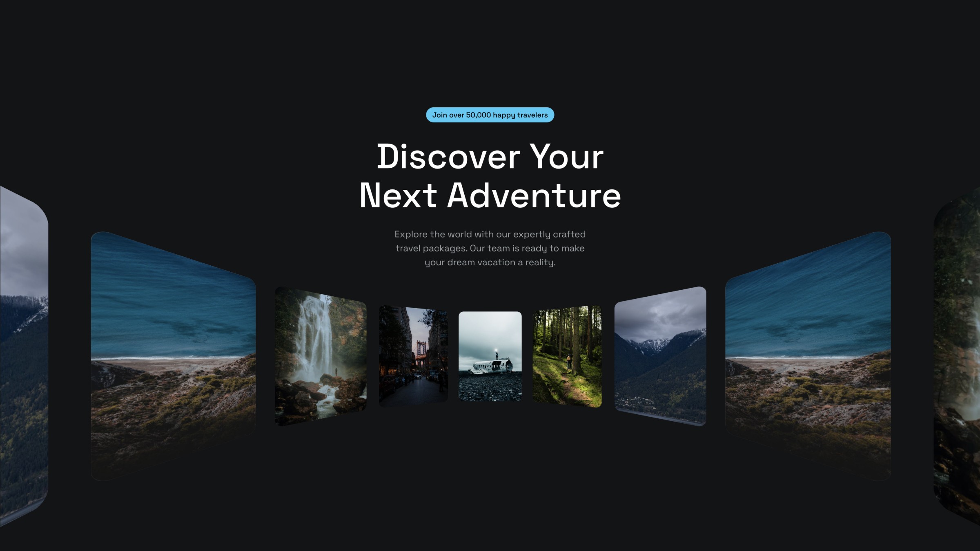Select the snowy mountain thumbnail
The width and height of the screenshot is (980, 551).
[x=659, y=357]
